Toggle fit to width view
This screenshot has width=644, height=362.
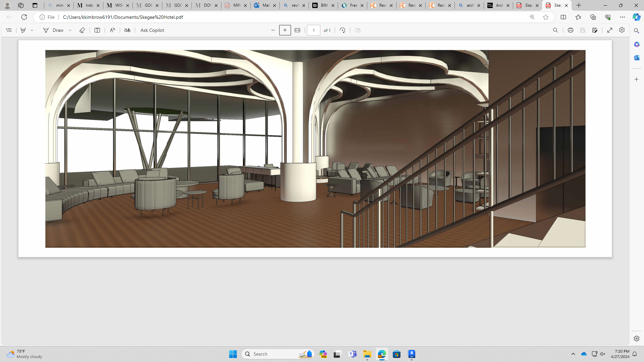click(x=297, y=30)
